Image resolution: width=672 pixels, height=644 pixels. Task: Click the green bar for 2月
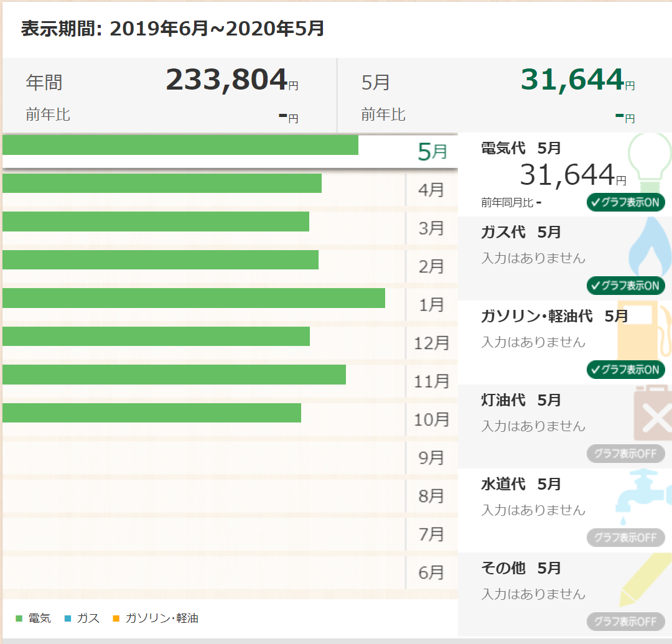(x=161, y=259)
